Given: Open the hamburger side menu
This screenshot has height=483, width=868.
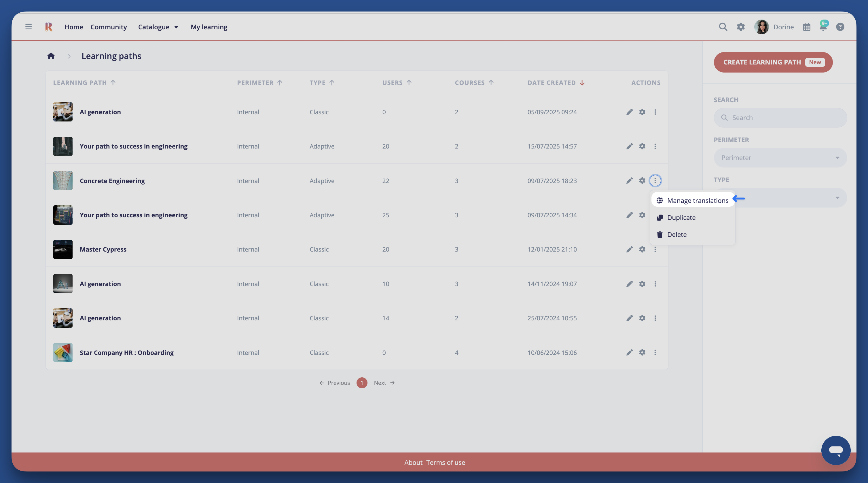Looking at the screenshot, I should click(28, 26).
